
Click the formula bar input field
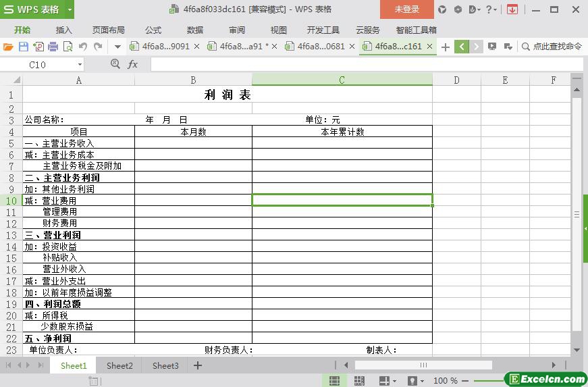367,65
